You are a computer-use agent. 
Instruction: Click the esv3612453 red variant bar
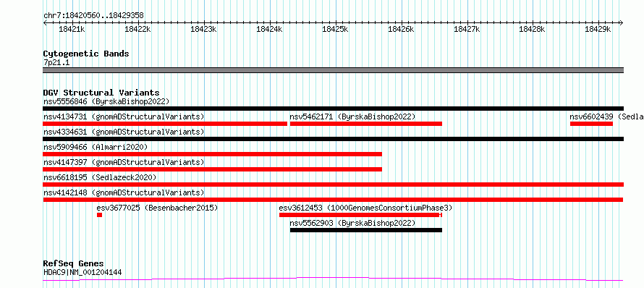click(x=360, y=215)
